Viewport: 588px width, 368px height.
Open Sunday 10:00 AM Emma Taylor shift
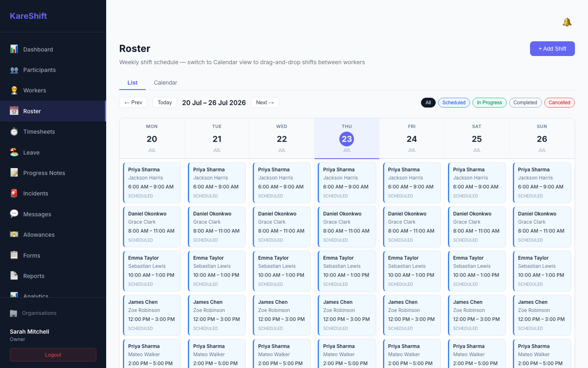[542, 271]
